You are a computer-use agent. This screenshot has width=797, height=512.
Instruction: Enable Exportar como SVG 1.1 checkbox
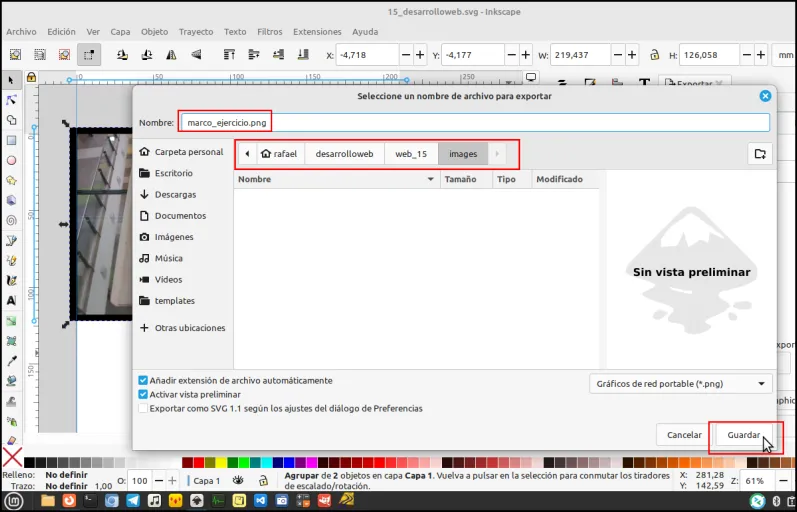point(143,408)
